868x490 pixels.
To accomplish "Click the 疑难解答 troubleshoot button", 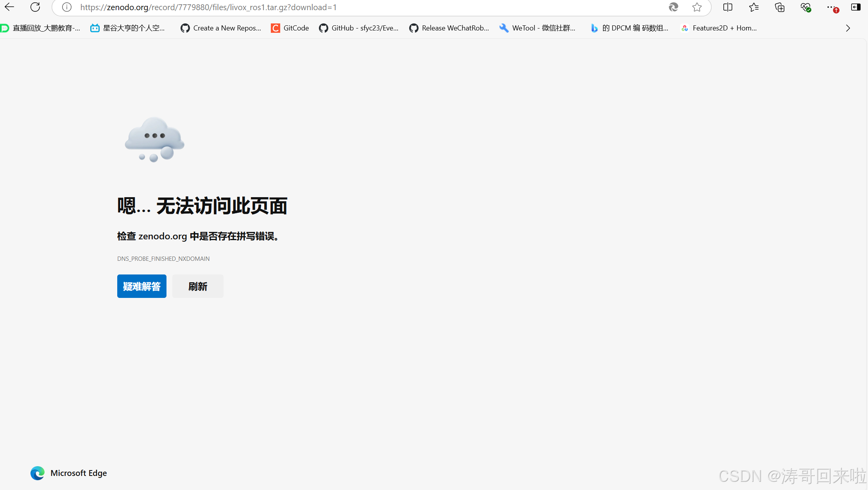I will point(142,286).
